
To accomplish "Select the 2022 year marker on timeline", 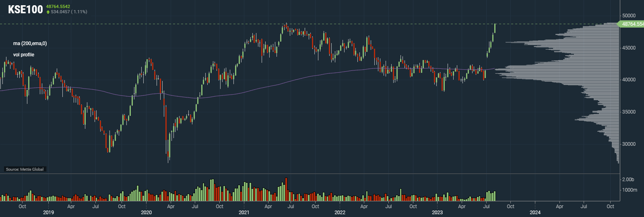I will tap(340, 213).
